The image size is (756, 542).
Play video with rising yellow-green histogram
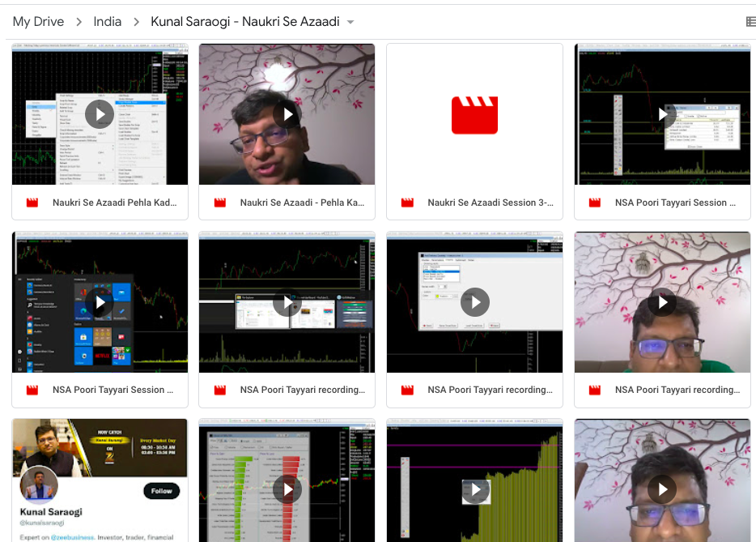[474, 489]
